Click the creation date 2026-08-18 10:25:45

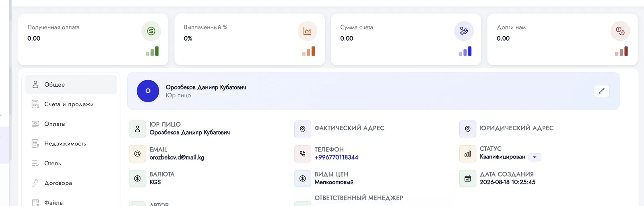(508, 182)
